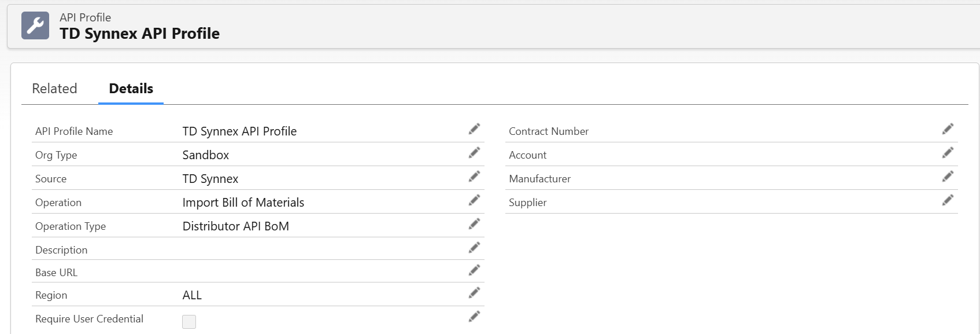This screenshot has width=980, height=334.
Task: Click the Require User Credential label
Action: coord(89,319)
